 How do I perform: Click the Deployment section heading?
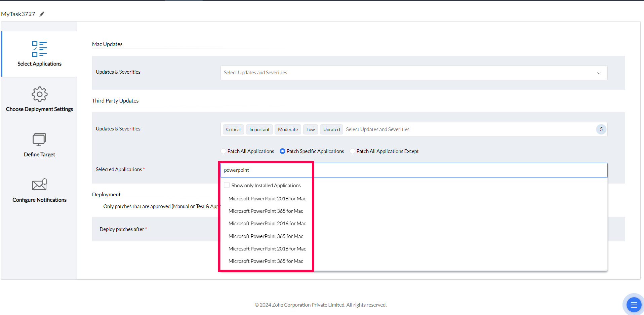coord(106,195)
